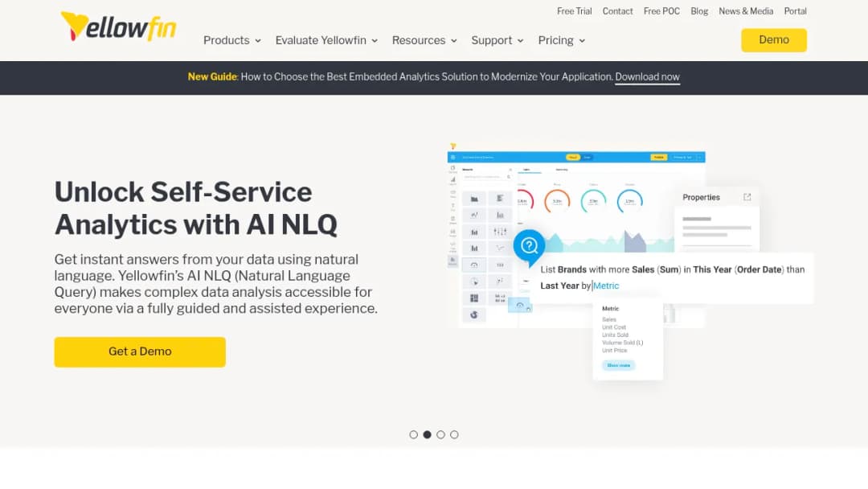This screenshot has height=489, width=868.
Task: Click the hero dashboard screenshot image
Action: coord(629,261)
